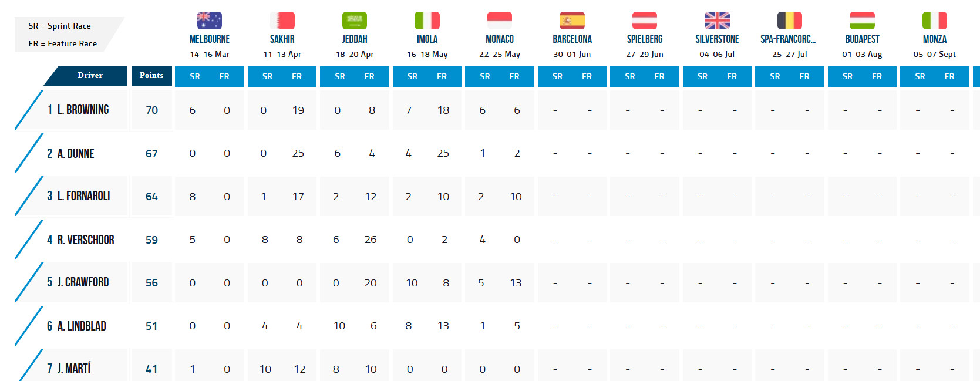Click the Bahrain flag above Sakhir
The width and height of the screenshot is (980, 381).
282,21
